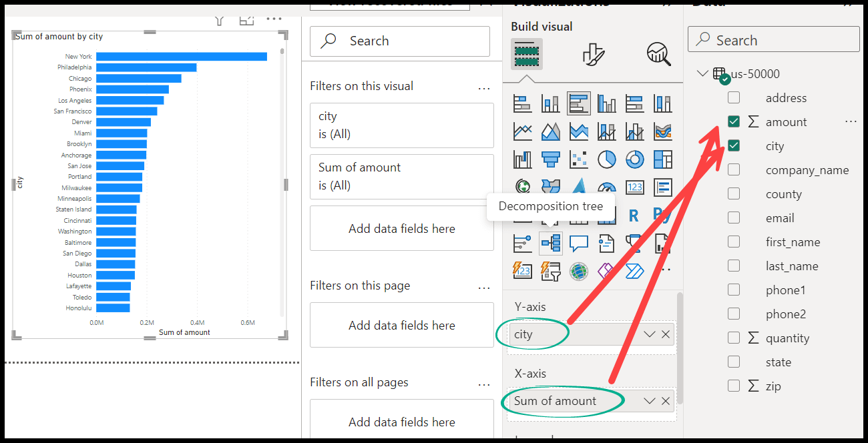Screen dimensions: 868x443
Task: Check the company_name field checkbox
Action: coord(734,169)
